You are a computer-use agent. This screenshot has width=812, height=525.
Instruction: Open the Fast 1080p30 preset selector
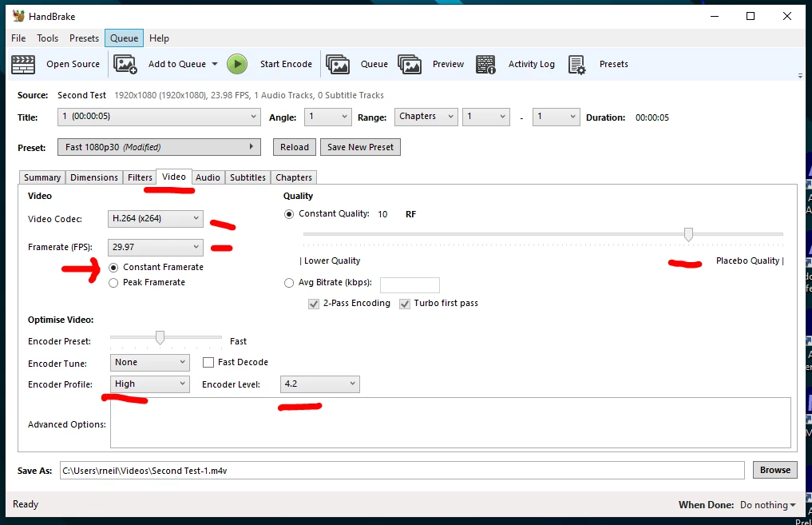(158, 147)
